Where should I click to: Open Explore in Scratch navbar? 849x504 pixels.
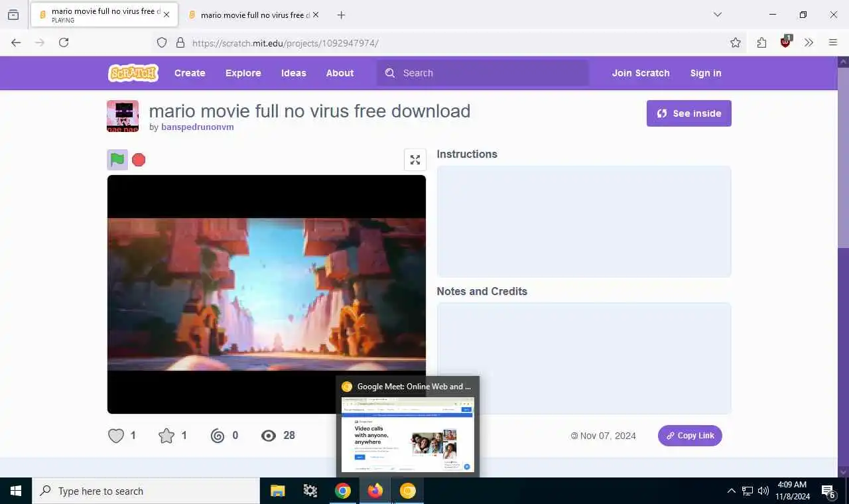[243, 73]
